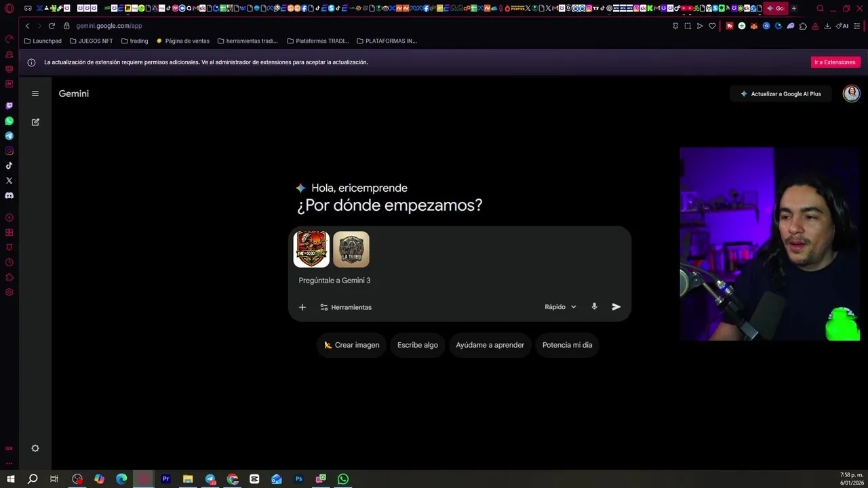Click the Escribe algo suggestion chip

[x=418, y=345]
